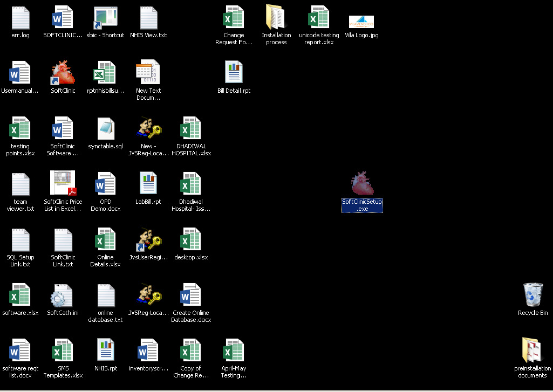Screen dimensions: 553x392
Task: Select the JvsUserRegi shortcut icon
Action: (x=148, y=240)
